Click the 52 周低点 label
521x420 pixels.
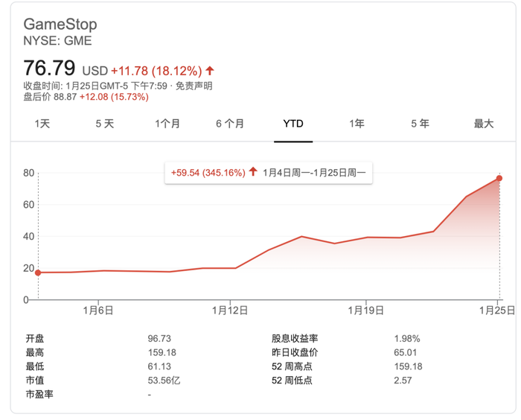point(292,381)
